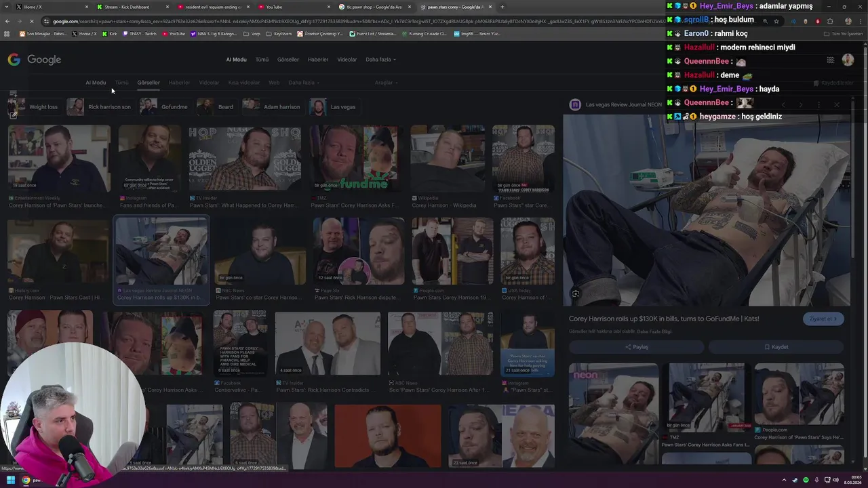This screenshot has height=488, width=868.
Task: Click the Chrome taskbar icon
Action: [x=26, y=480]
